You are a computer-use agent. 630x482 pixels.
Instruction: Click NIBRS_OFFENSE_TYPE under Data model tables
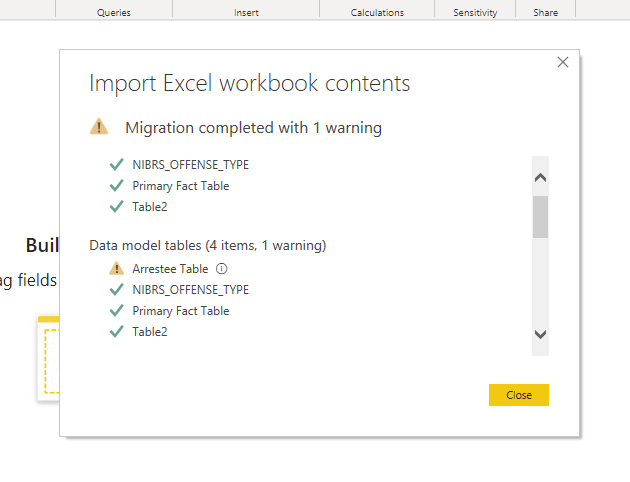[x=191, y=290]
